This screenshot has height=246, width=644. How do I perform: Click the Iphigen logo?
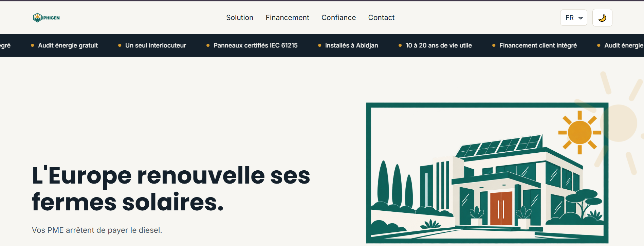(x=47, y=18)
